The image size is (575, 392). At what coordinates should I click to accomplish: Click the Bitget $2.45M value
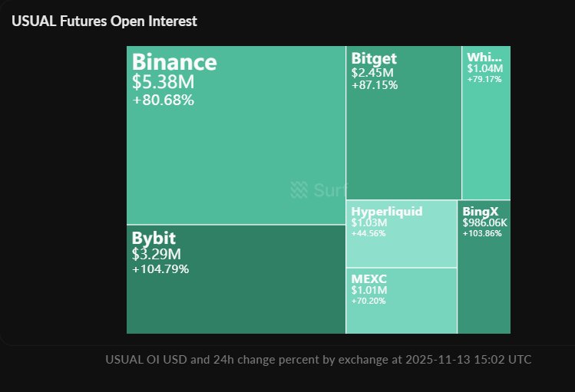point(370,73)
